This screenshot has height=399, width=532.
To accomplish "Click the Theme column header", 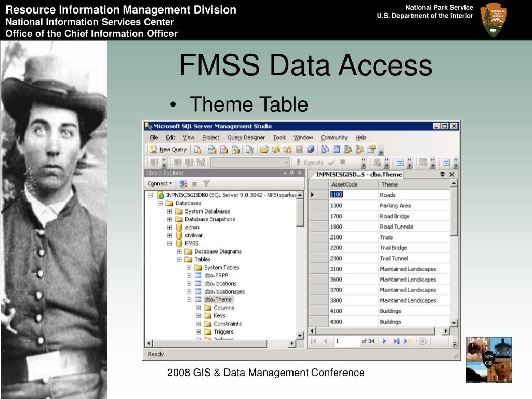I will [x=414, y=184].
